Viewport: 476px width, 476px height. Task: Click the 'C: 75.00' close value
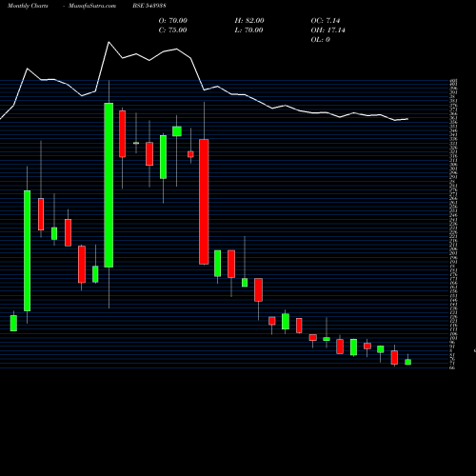pyautogui.click(x=172, y=30)
